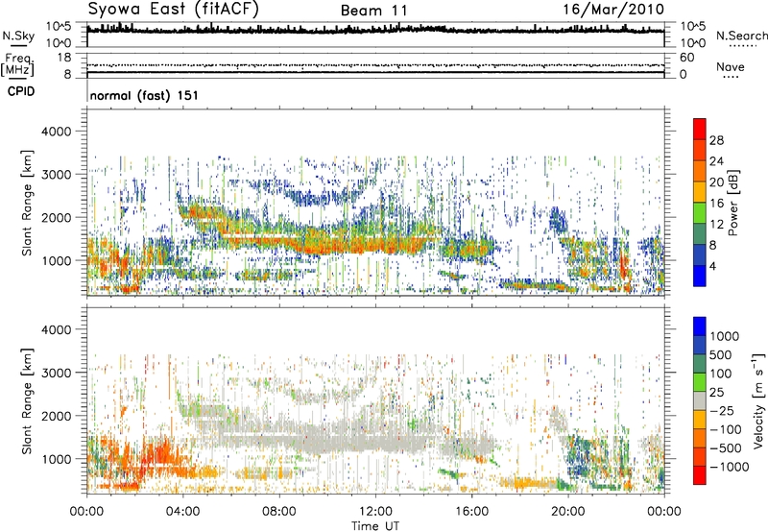768x532 pixels.
Task: Click the "3000" range tick of power panel
Action: tap(59, 175)
